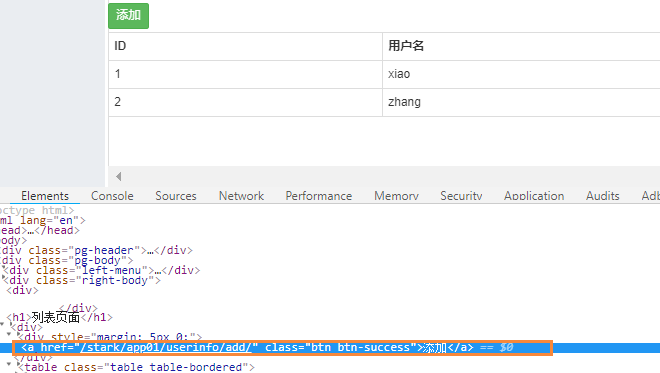Select the h1 列表页面 node
Viewport: 660px width, 373px height.
pyautogui.click(x=60, y=317)
